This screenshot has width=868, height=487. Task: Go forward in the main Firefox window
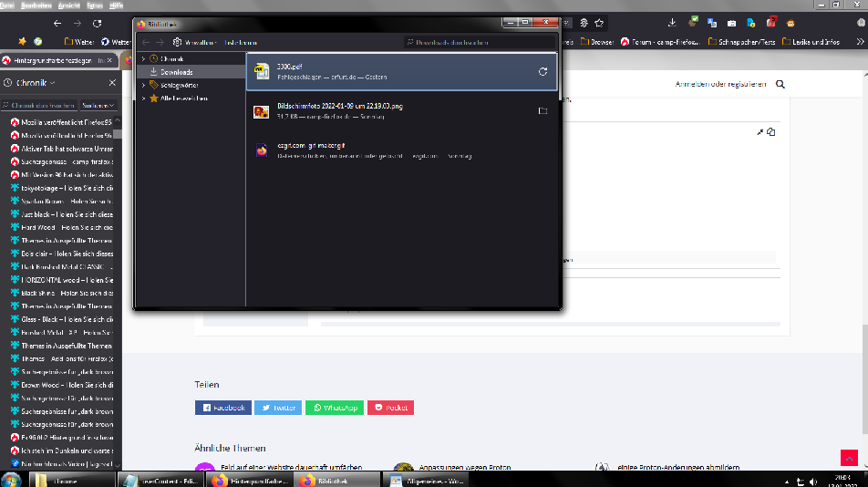tap(77, 23)
